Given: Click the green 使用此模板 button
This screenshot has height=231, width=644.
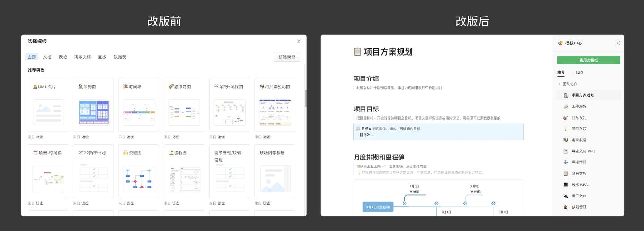Looking at the screenshot, I should pyautogui.click(x=589, y=60).
